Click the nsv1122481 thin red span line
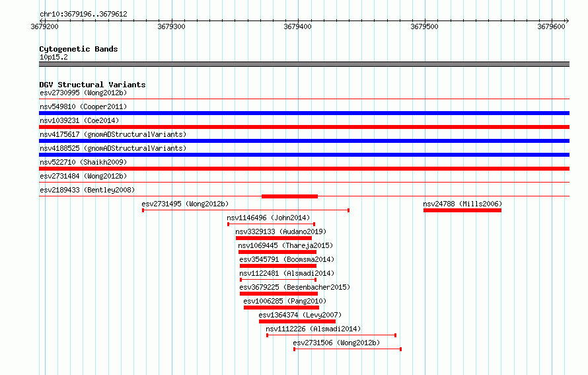 coord(278,280)
